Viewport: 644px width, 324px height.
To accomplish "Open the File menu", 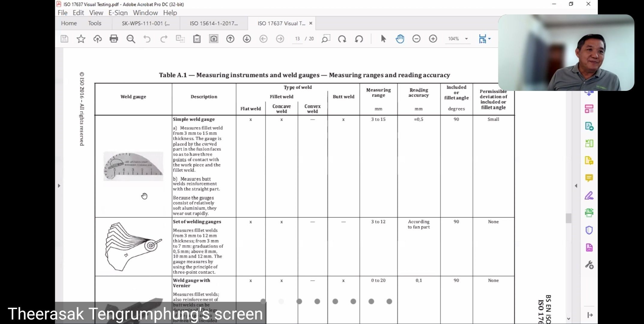I will (62, 13).
